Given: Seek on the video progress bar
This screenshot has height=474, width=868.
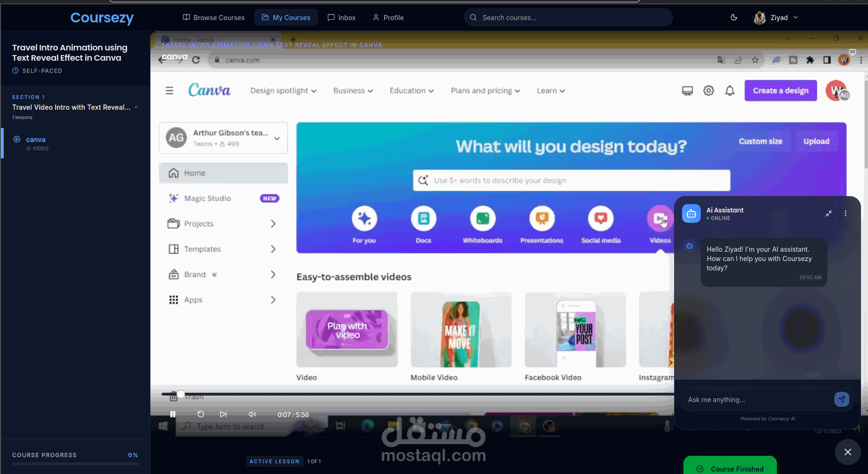Looking at the screenshot, I should coord(417,394).
